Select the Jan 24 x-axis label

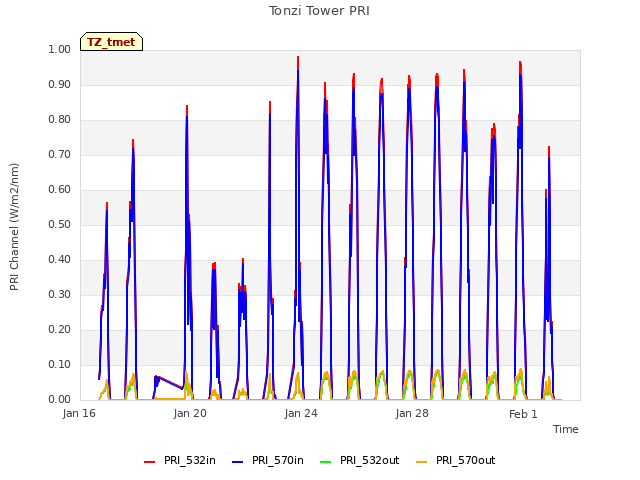tap(301, 413)
